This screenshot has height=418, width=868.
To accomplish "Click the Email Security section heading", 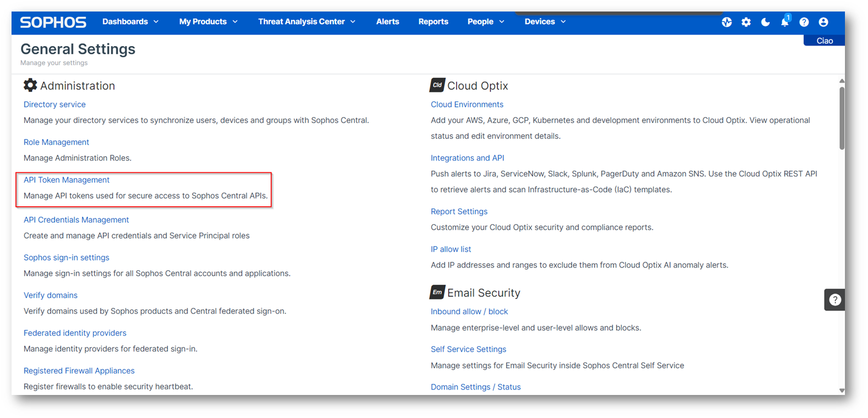I will (x=483, y=293).
